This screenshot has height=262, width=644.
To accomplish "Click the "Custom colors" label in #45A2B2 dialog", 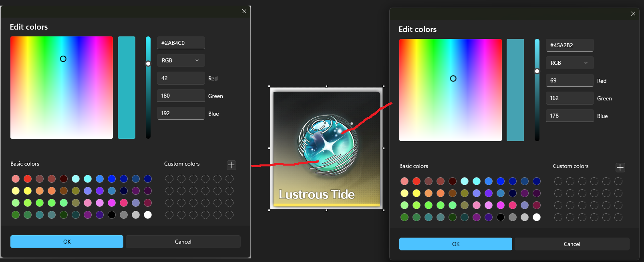I will [x=571, y=166].
